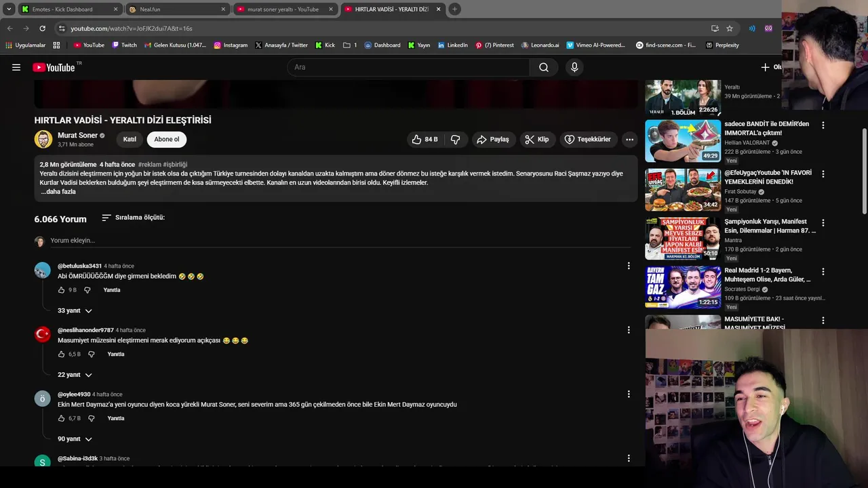Focus the Yorum ekleyin comment field

(x=339, y=241)
